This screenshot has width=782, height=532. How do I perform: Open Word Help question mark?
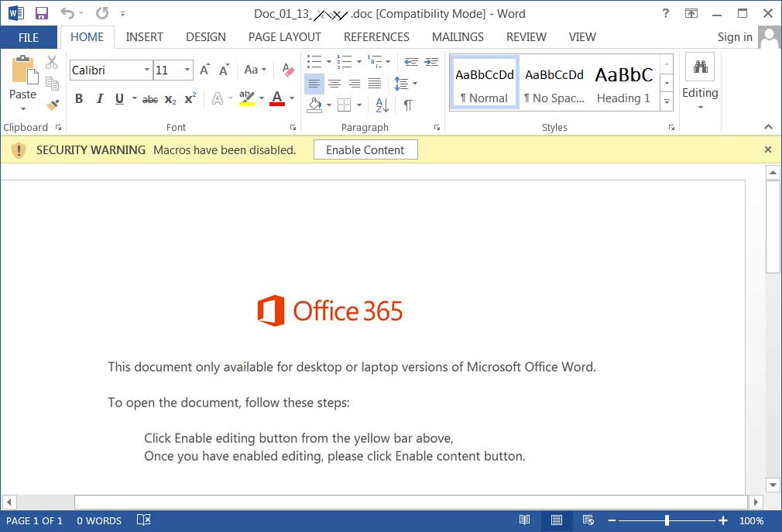click(665, 13)
